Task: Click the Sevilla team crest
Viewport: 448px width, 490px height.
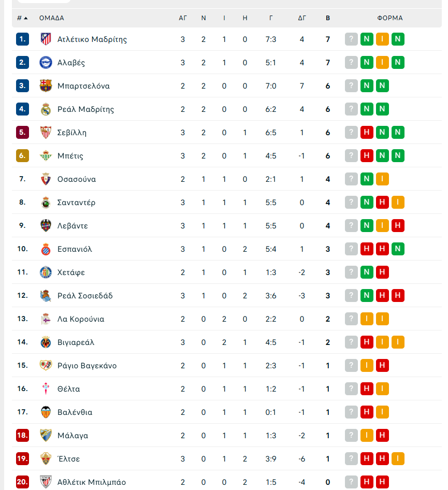Action: [x=46, y=132]
